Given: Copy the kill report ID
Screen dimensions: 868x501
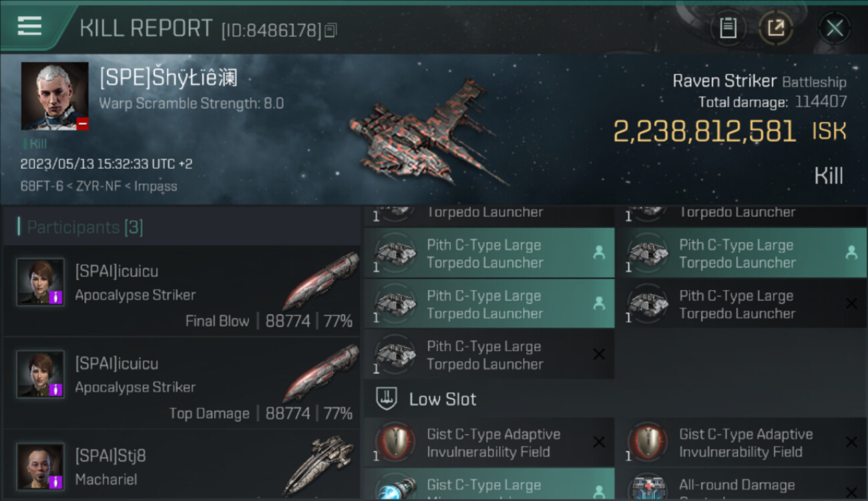Looking at the screenshot, I should (331, 30).
